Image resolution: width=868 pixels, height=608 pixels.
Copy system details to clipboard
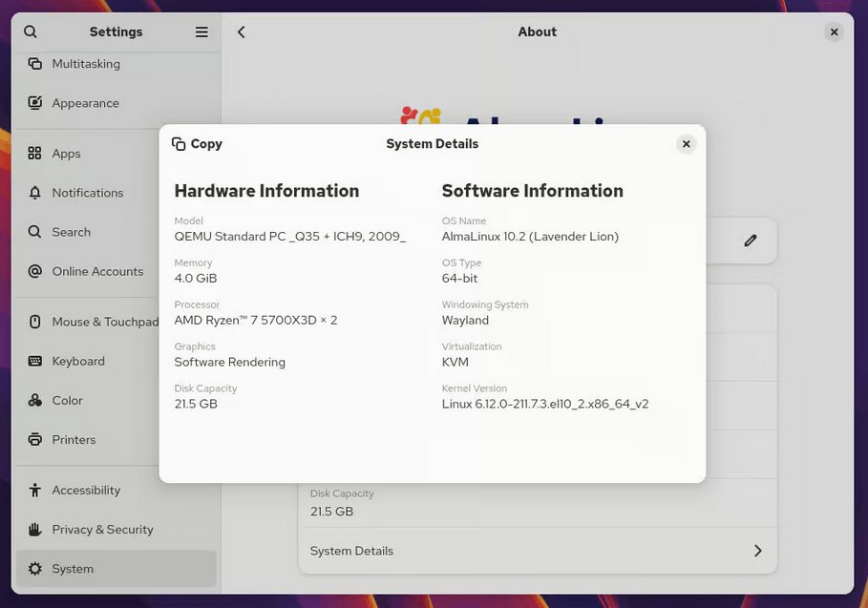(197, 144)
